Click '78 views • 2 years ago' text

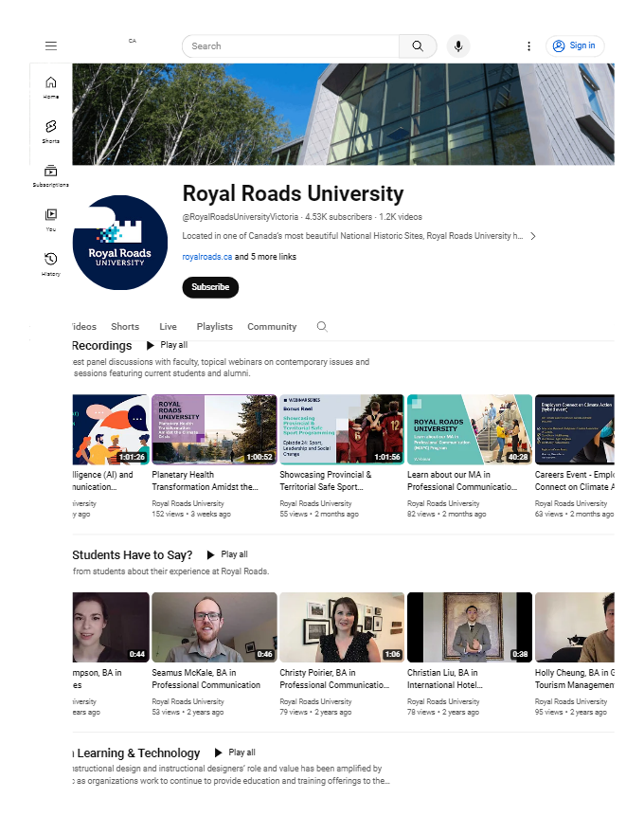coord(443,712)
